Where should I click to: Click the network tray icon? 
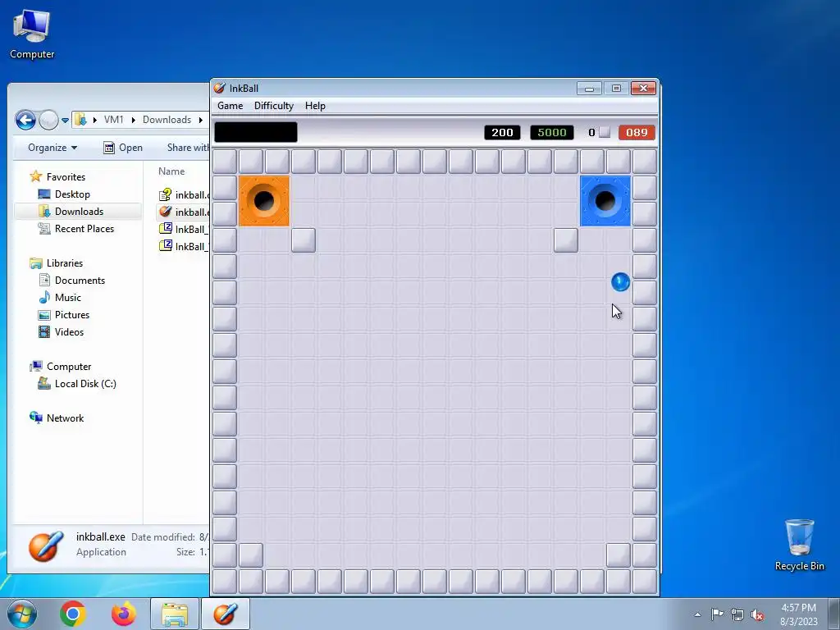tap(737, 614)
